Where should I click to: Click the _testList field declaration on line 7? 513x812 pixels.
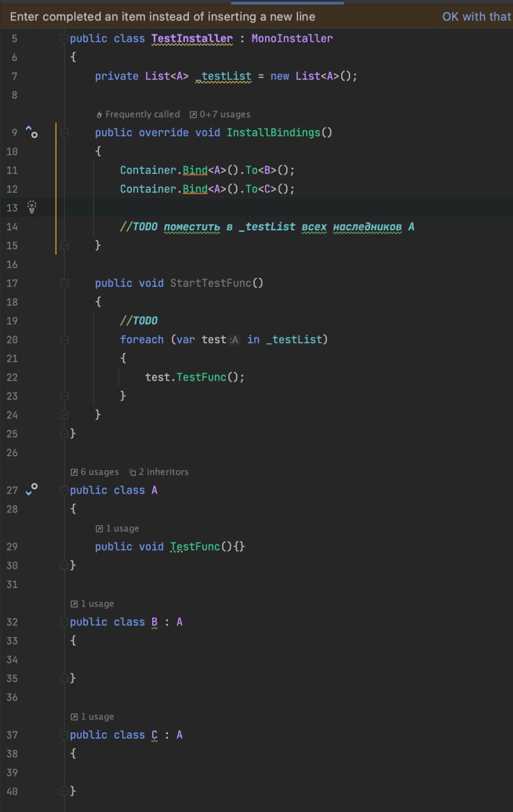(x=223, y=76)
